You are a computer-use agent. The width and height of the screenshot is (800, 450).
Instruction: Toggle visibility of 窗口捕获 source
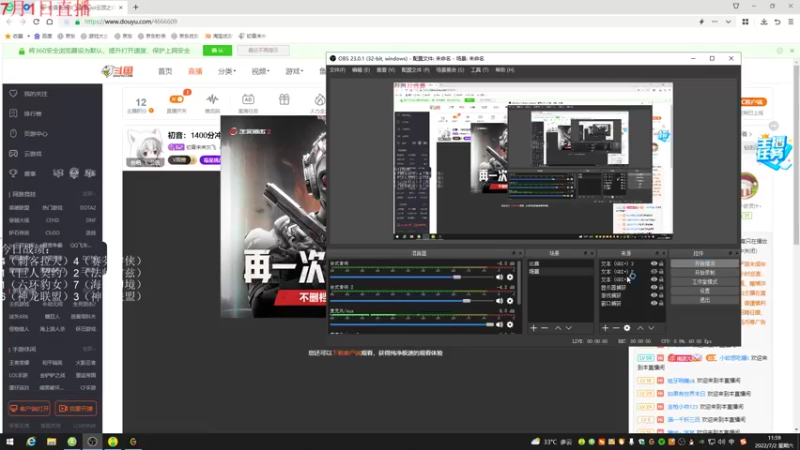click(x=654, y=303)
